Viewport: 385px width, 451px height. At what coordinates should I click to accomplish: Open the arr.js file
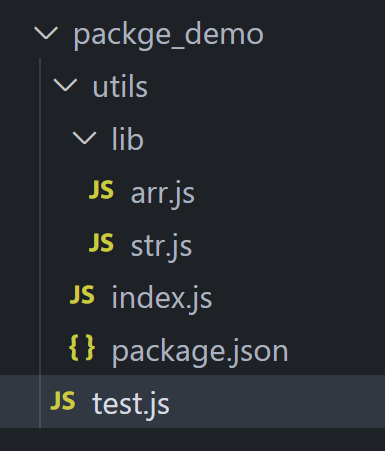[163, 194]
